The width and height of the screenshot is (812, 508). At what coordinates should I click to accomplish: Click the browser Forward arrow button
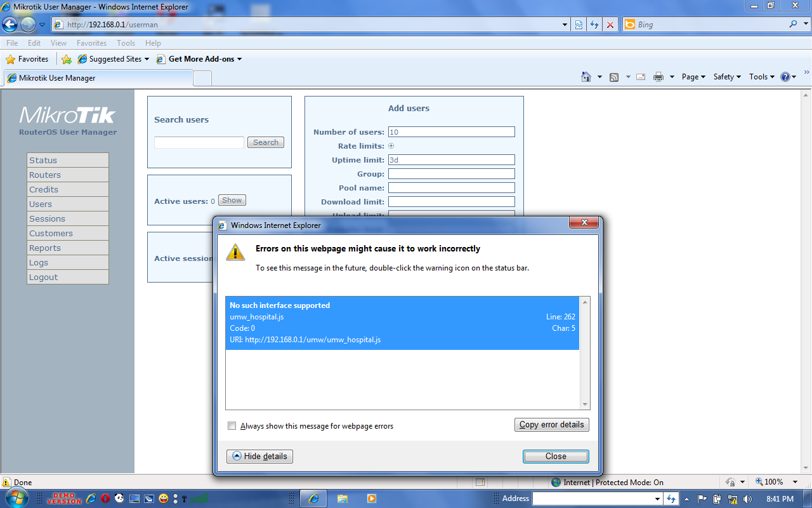pos(28,25)
